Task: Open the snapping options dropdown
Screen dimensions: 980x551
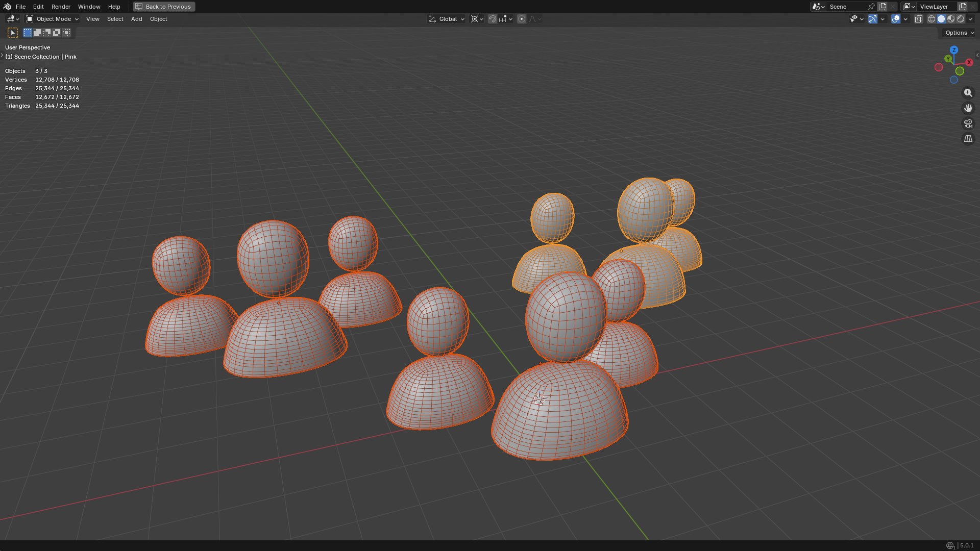Action: pyautogui.click(x=506, y=19)
